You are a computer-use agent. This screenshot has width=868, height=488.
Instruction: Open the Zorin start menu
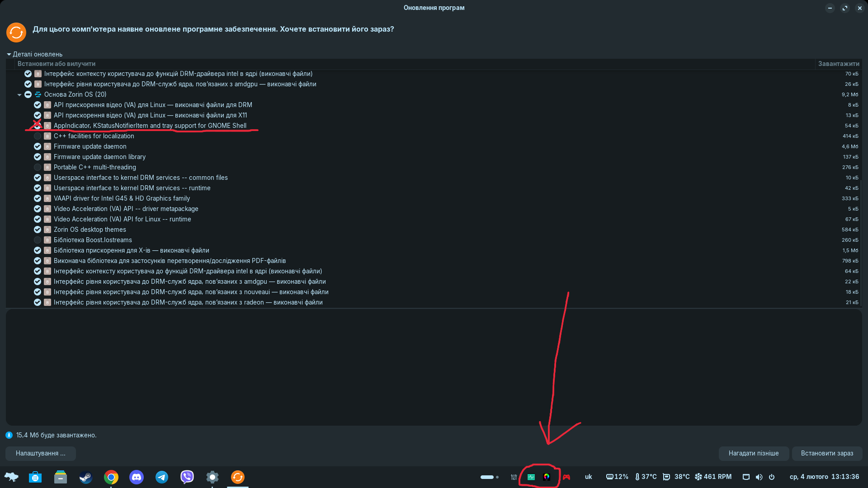[11, 477]
